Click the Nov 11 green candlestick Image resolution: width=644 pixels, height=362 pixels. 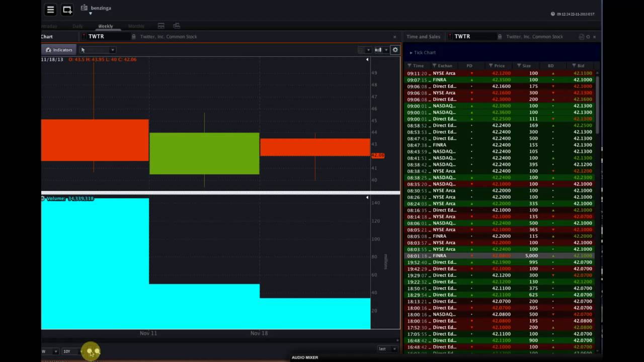(204, 153)
